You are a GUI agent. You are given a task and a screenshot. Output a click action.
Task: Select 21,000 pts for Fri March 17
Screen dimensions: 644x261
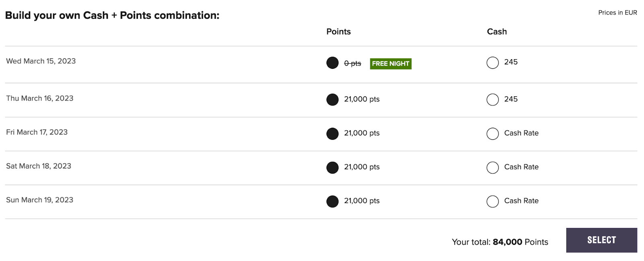click(x=332, y=134)
